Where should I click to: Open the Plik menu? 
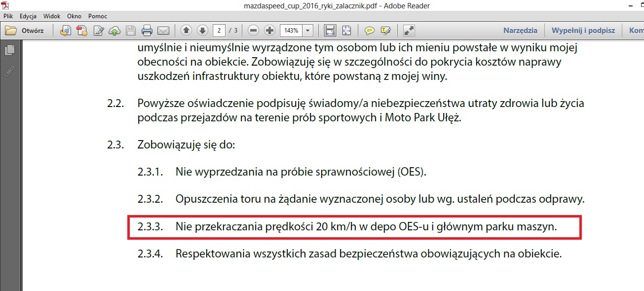coord(8,16)
